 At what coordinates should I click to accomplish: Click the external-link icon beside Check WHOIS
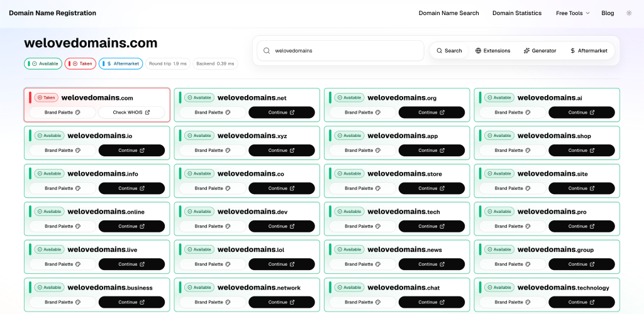click(x=147, y=112)
